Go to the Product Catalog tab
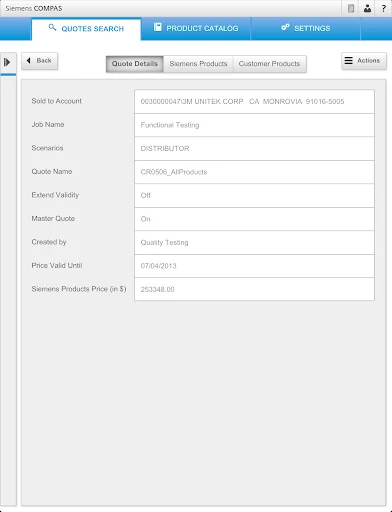The image size is (392, 512). pos(196,29)
